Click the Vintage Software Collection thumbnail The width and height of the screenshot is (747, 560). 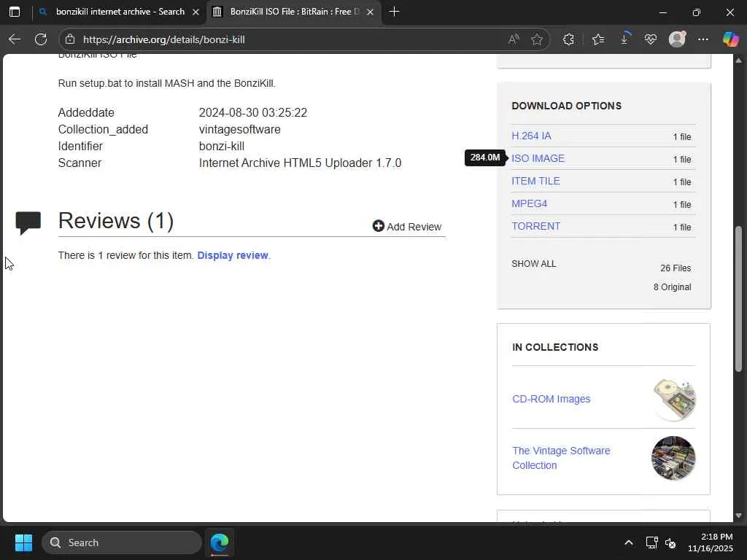point(673,458)
